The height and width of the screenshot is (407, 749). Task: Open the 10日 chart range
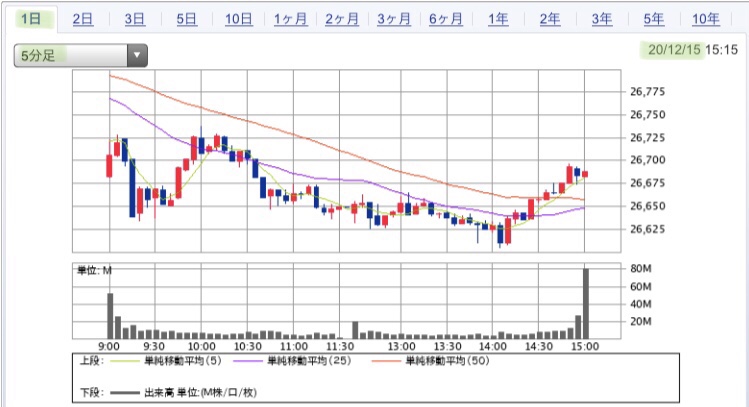238,19
